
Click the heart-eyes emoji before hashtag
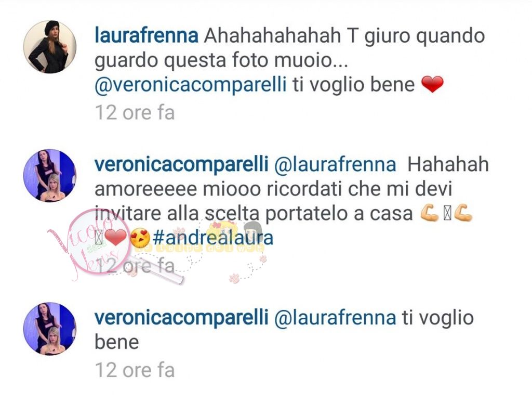[x=140, y=238]
